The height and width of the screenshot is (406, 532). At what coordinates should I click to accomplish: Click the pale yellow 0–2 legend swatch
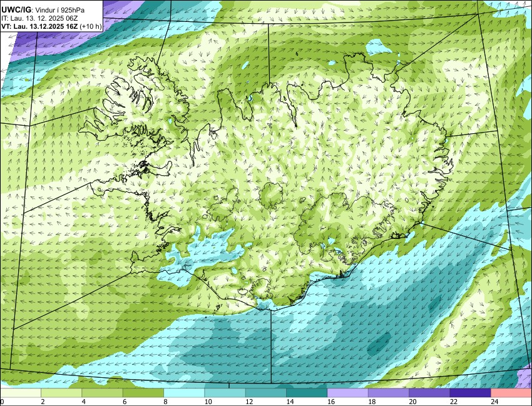(x=21, y=393)
